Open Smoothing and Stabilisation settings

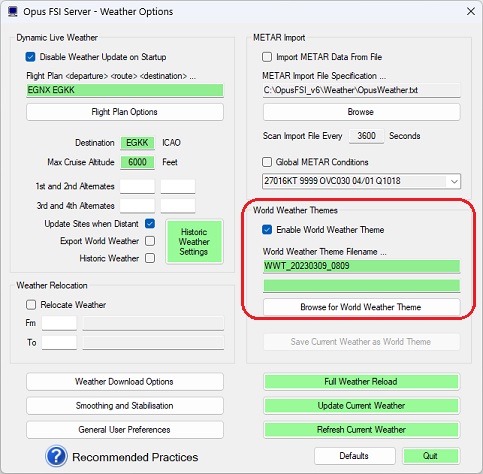[125, 406]
